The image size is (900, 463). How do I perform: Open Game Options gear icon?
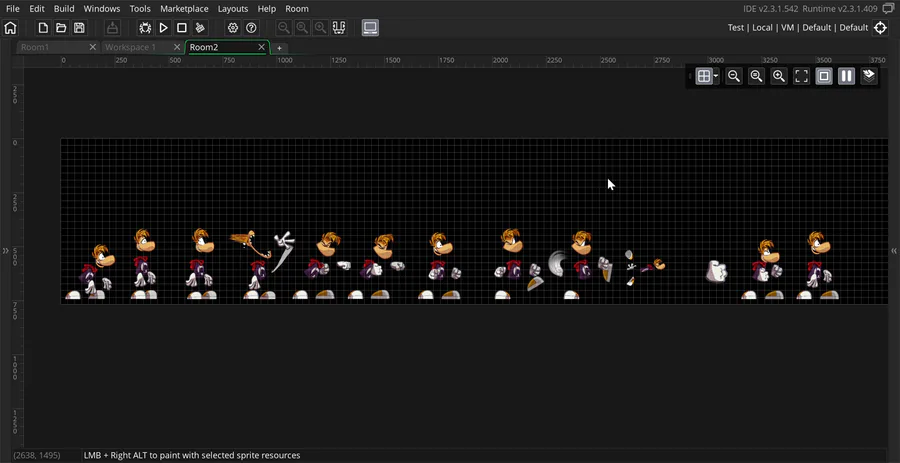232,28
